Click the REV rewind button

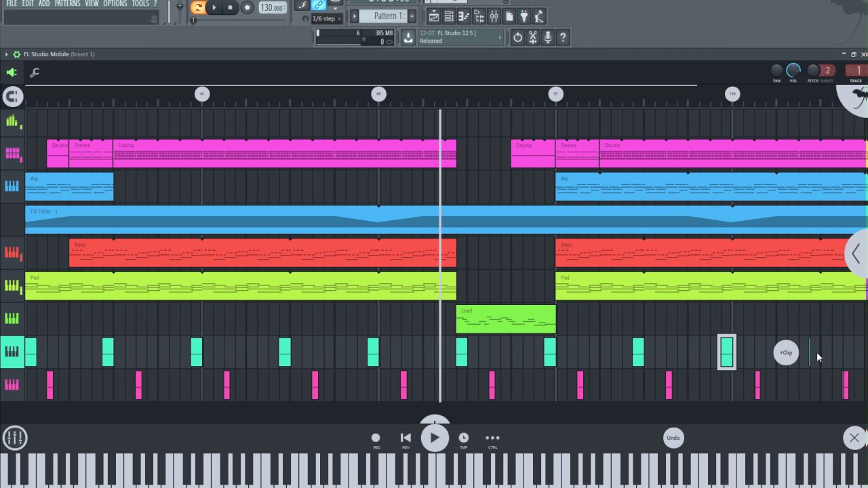(406, 441)
